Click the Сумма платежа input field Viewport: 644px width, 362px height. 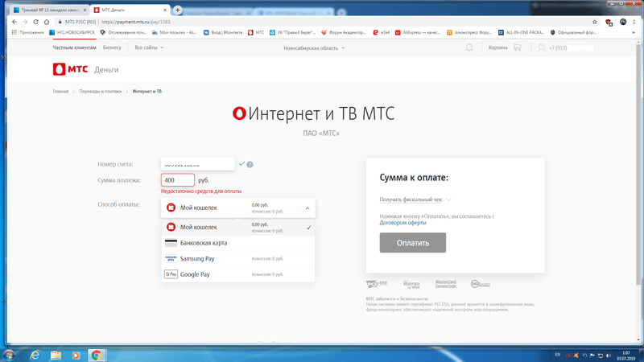[x=178, y=180]
